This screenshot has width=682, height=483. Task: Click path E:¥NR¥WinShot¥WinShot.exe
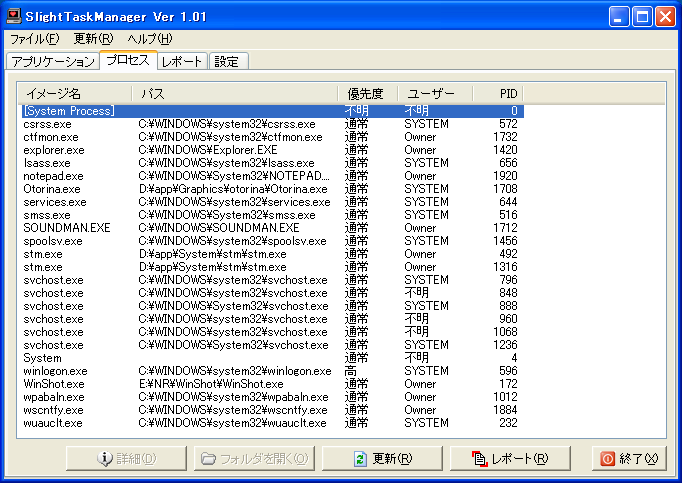click(x=211, y=384)
